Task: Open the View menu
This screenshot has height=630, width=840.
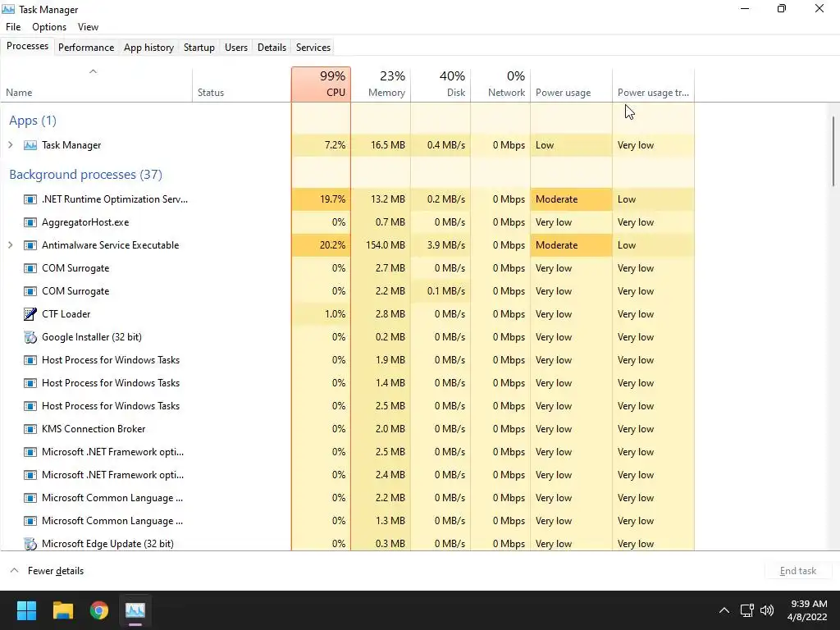Action: [x=88, y=27]
